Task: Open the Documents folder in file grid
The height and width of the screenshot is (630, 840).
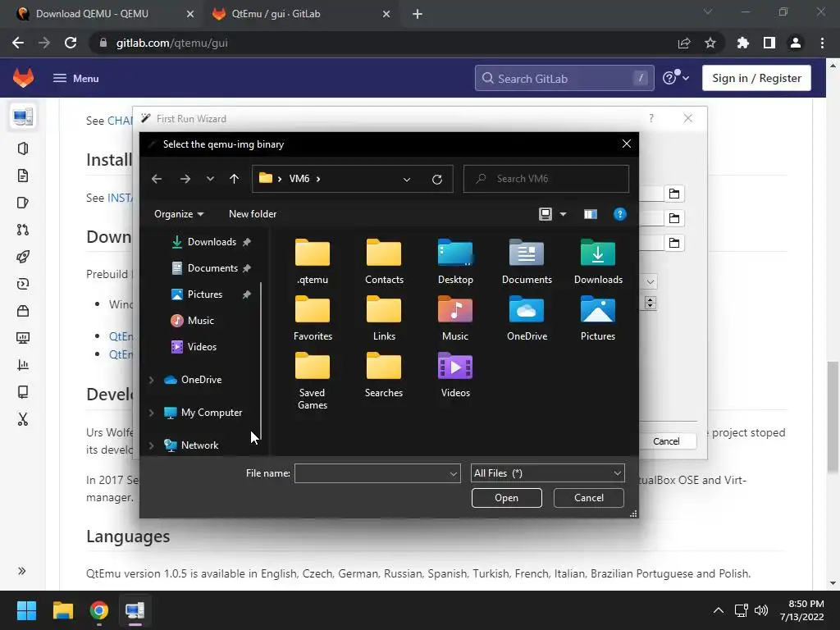Action: click(527, 262)
